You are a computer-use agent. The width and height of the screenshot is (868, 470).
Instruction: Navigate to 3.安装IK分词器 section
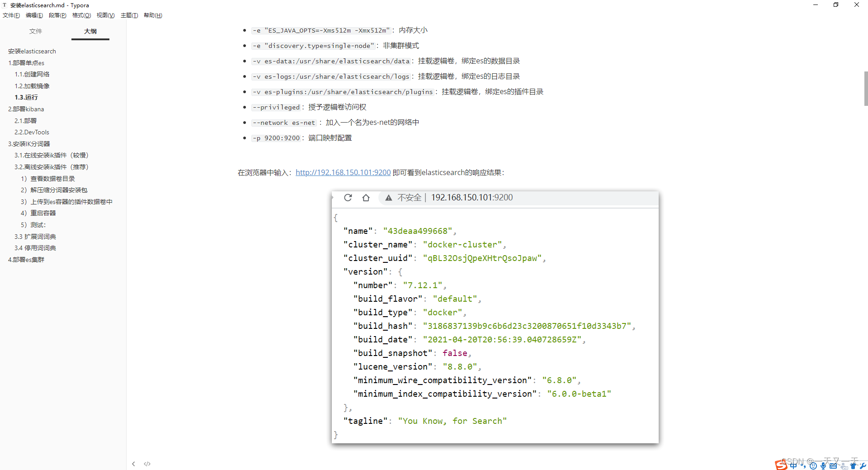pyautogui.click(x=29, y=144)
